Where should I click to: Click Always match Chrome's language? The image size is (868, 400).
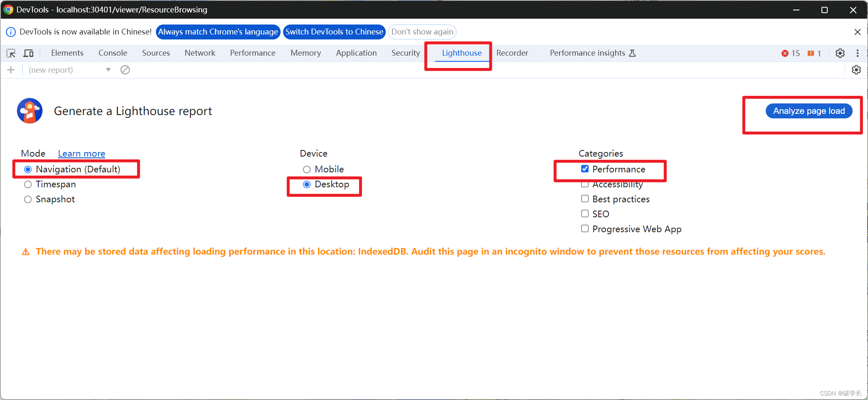(218, 32)
